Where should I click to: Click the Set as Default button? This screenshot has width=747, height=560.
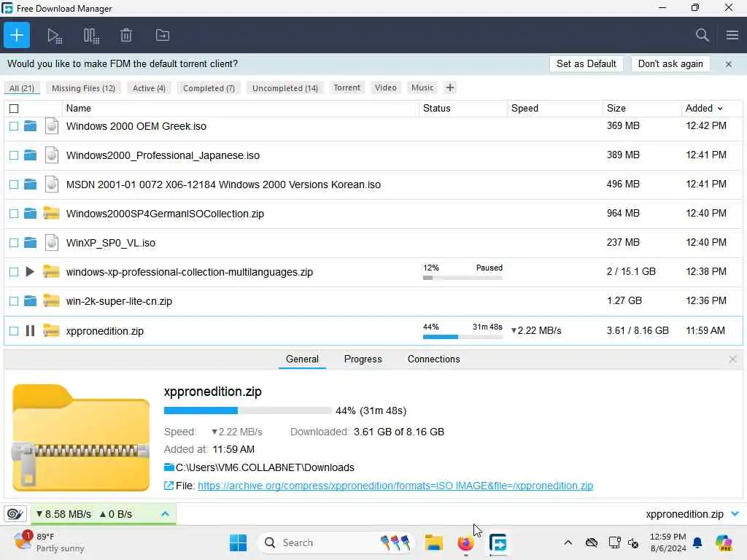click(x=586, y=64)
